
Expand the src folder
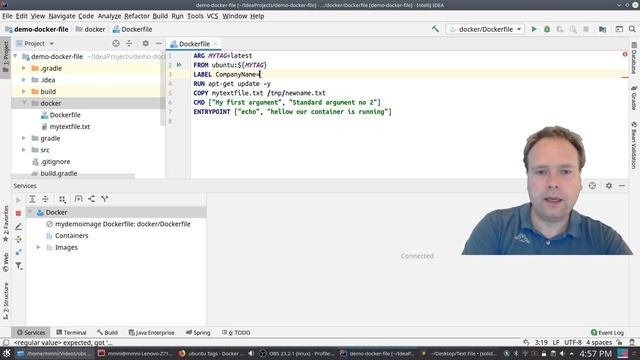coord(24,150)
